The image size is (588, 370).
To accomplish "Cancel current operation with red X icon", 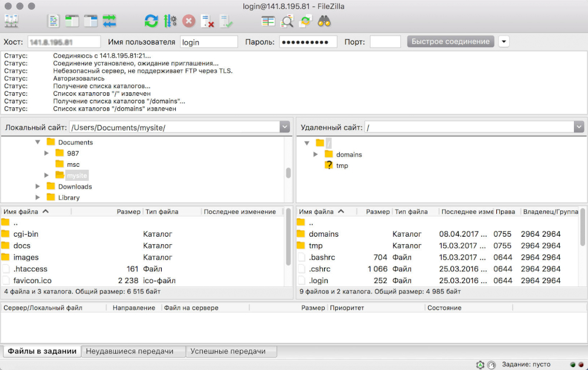I will (x=189, y=21).
